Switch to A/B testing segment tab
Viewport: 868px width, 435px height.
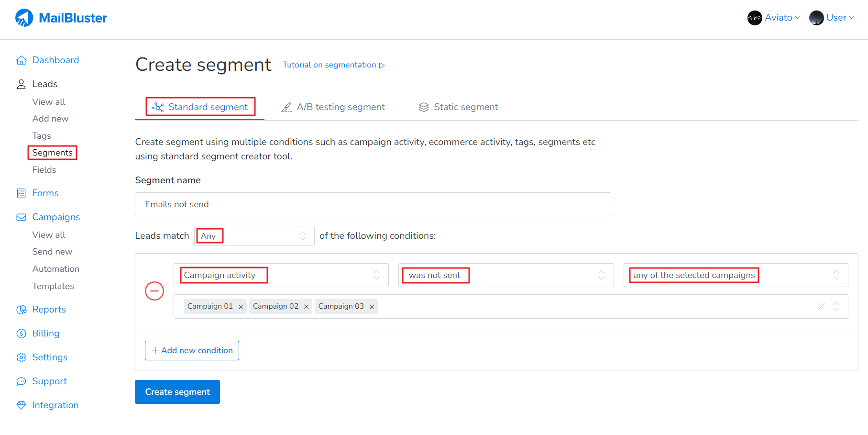tap(333, 107)
